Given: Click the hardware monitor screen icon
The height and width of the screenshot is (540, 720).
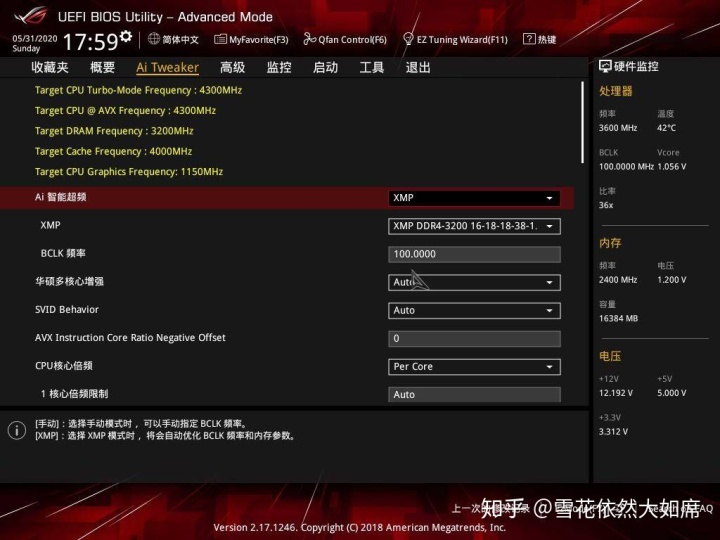Looking at the screenshot, I should 605,67.
